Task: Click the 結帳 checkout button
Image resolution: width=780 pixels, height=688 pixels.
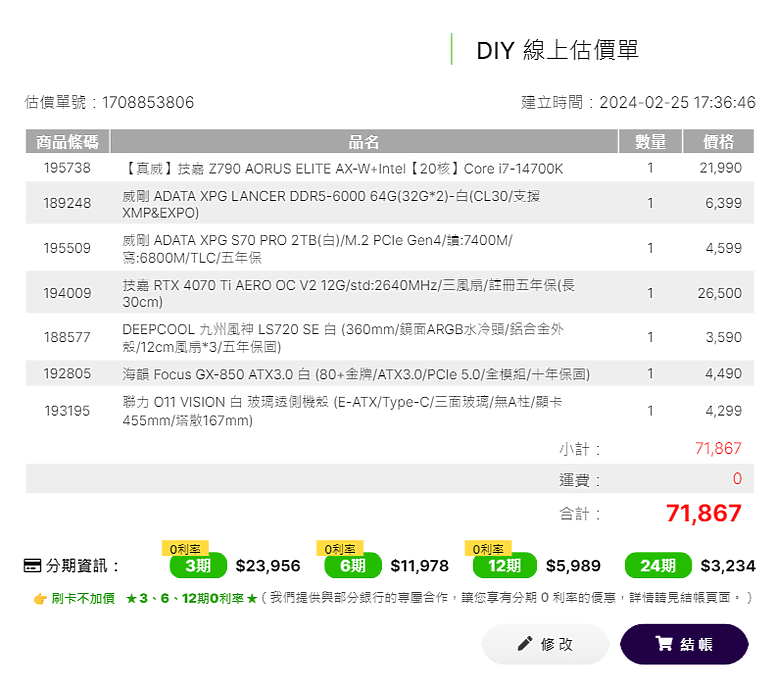Action: [684, 644]
